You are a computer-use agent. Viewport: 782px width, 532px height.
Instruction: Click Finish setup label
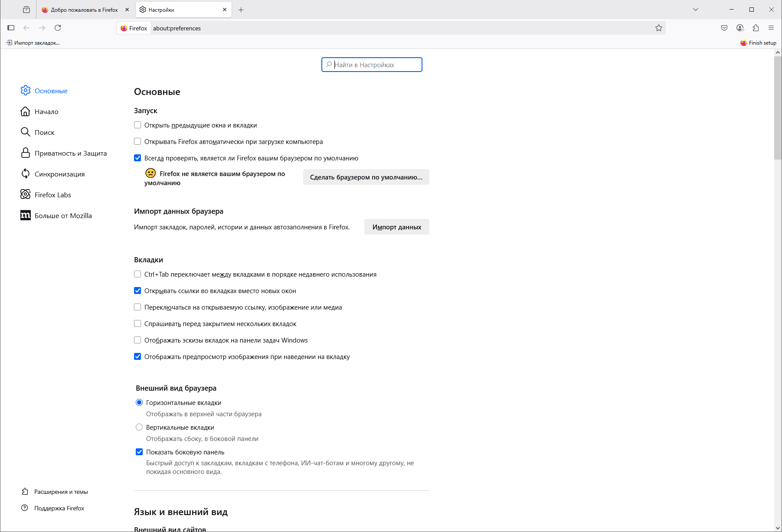click(762, 43)
